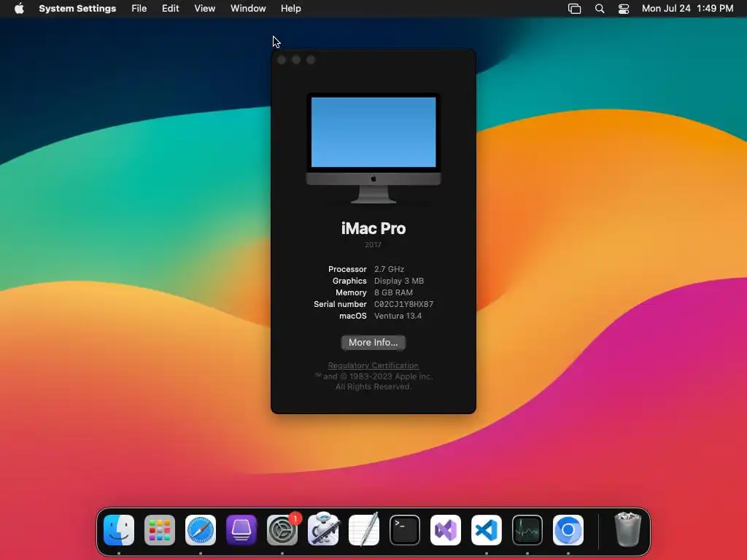The image size is (747, 560).
Task: Open Finder from the Dock
Action: coord(119,530)
